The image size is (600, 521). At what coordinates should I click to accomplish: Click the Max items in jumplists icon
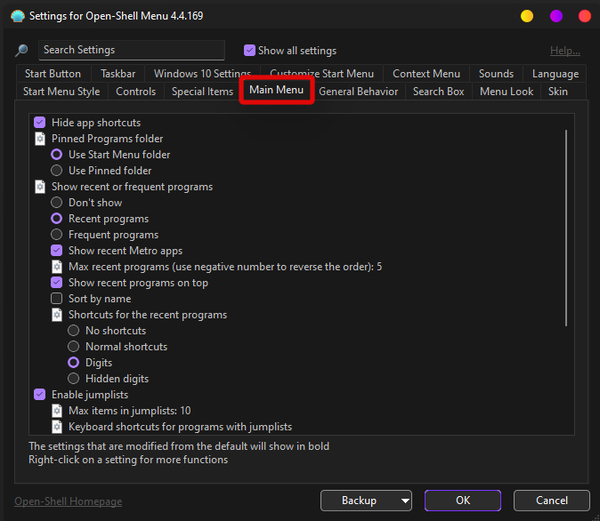pos(57,411)
